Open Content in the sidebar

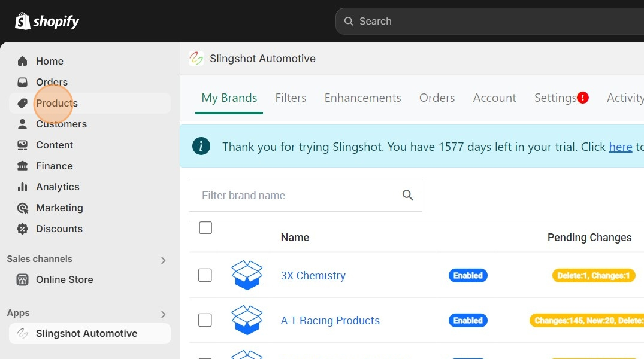[x=89, y=145]
